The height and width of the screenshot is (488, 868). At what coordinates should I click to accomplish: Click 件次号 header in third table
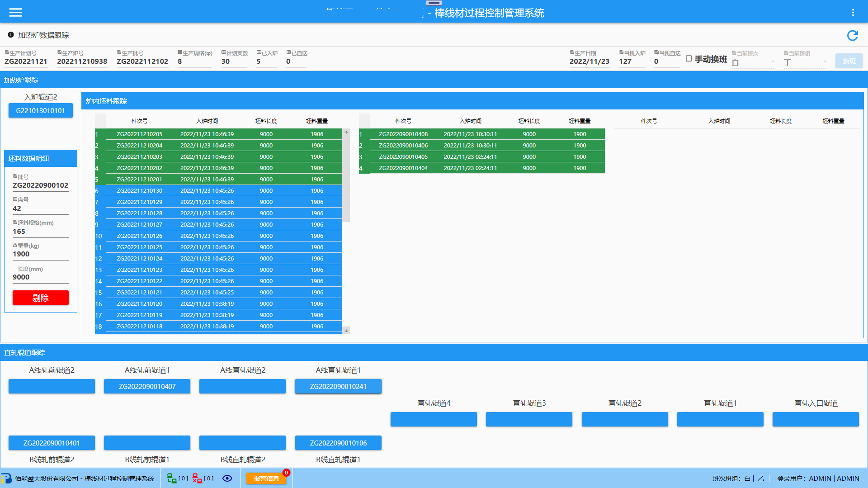(x=649, y=121)
